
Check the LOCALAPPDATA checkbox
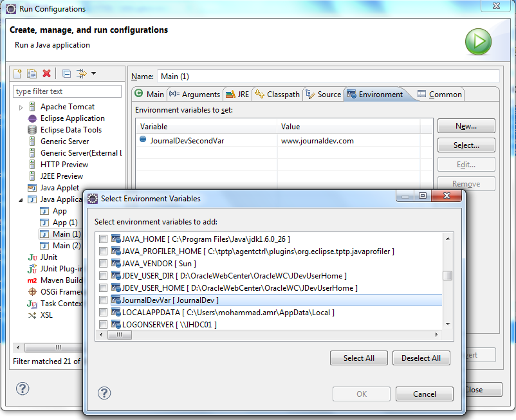[103, 313]
